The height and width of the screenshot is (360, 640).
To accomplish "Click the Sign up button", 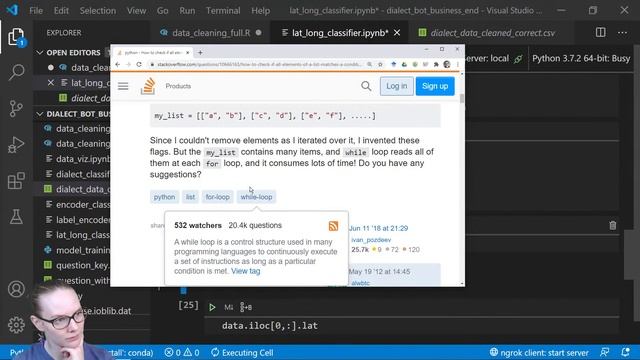I will tap(435, 86).
